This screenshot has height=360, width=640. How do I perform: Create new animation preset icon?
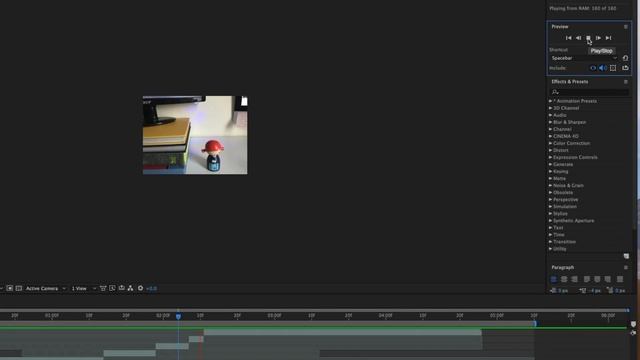626,256
